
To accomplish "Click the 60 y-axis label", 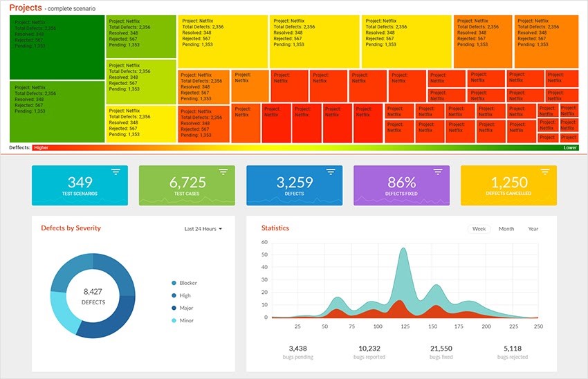I will point(264,242).
